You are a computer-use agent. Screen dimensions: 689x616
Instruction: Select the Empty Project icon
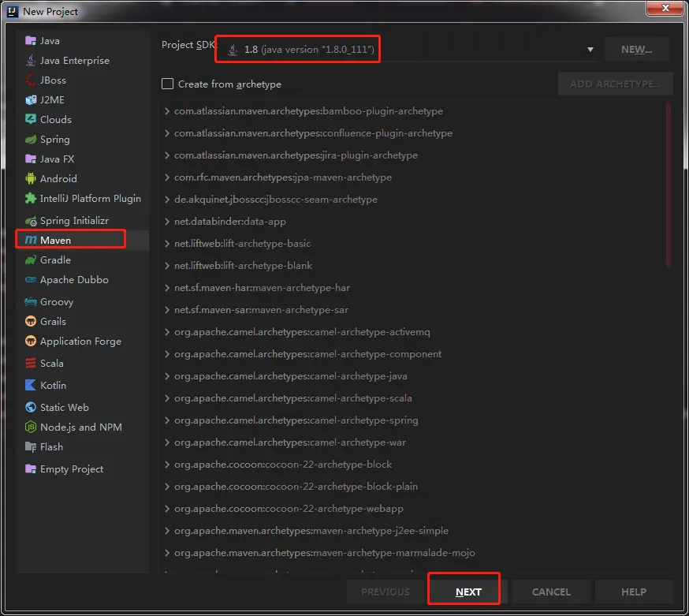pyautogui.click(x=30, y=469)
